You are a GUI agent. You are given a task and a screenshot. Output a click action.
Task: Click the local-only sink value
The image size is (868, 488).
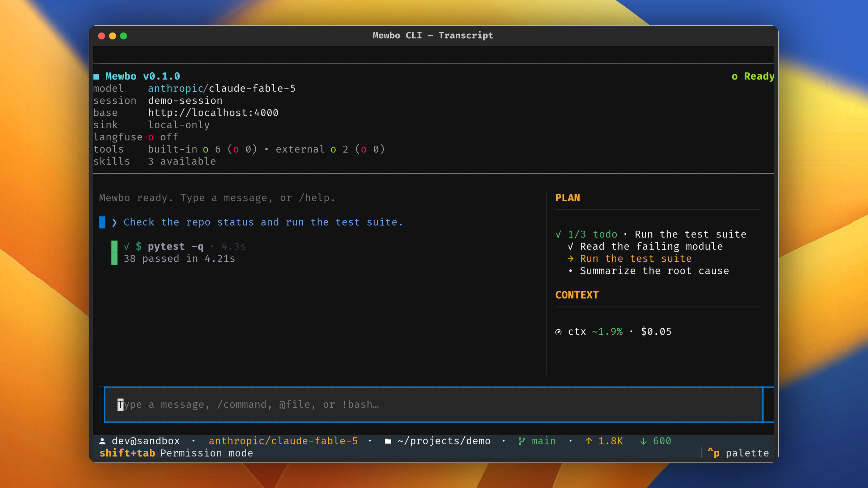tap(179, 125)
